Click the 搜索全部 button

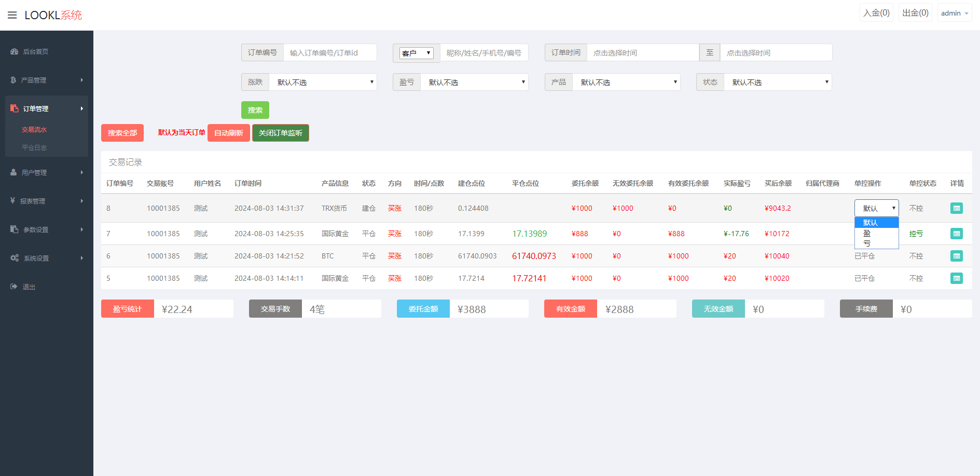[x=122, y=133]
